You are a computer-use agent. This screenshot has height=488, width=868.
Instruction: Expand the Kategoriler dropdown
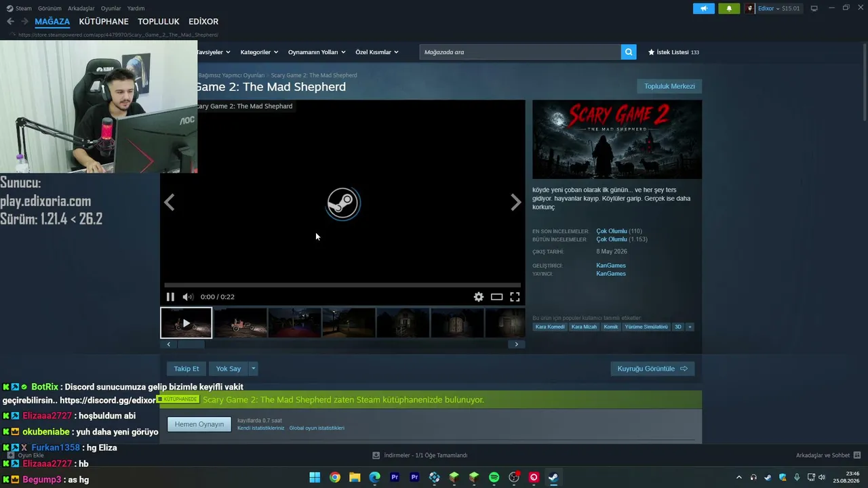coord(259,52)
